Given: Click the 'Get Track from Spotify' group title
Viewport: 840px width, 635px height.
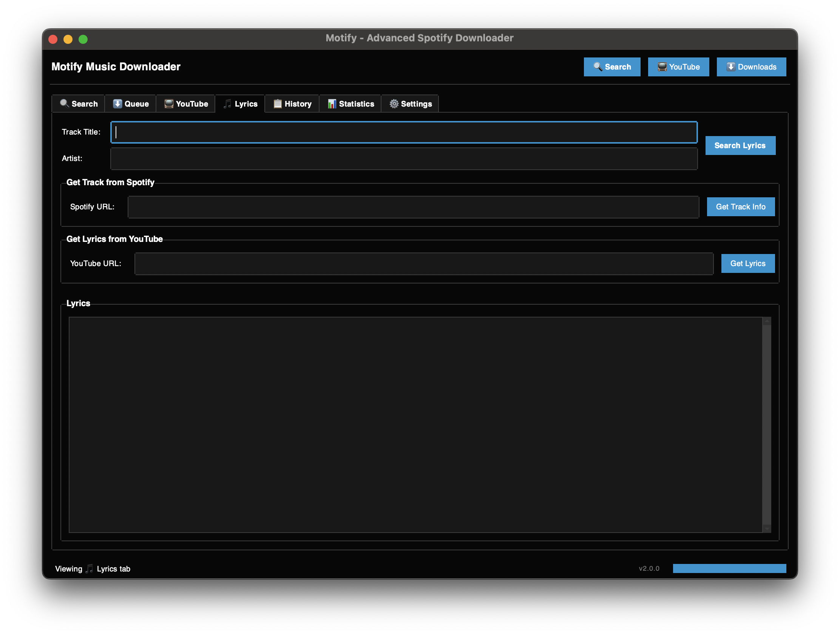Looking at the screenshot, I should (111, 183).
